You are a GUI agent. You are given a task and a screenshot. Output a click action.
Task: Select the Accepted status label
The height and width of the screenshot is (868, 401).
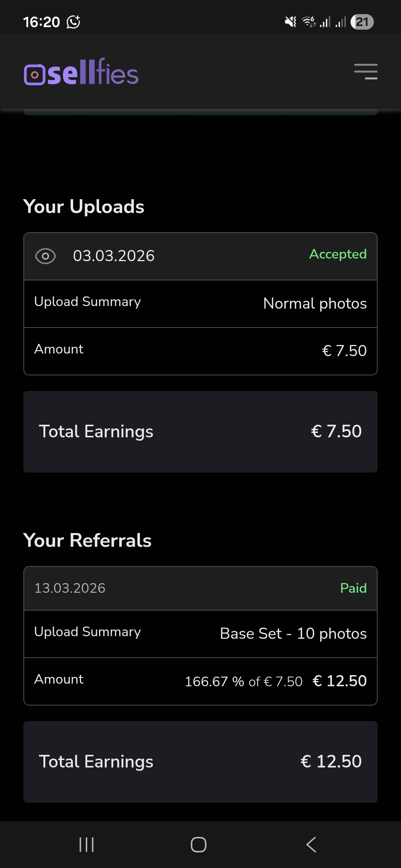click(338, 254)
